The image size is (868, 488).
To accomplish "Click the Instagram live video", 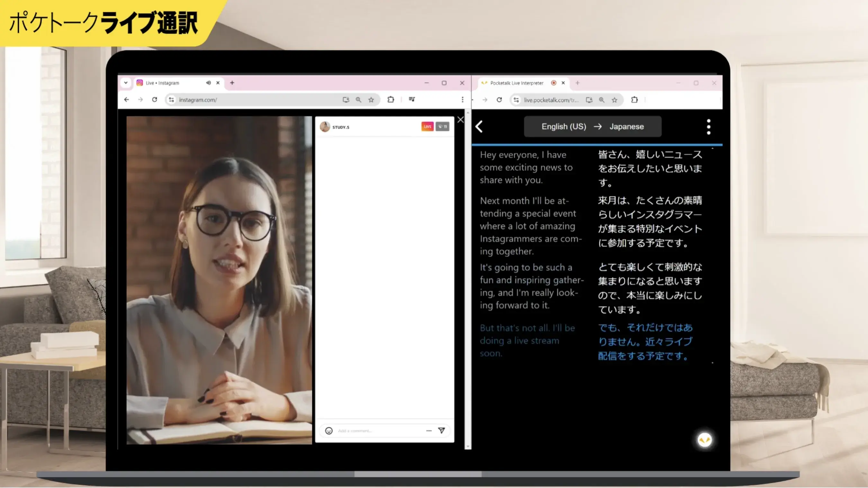I will pyautogui.click(x=219, y=280).
